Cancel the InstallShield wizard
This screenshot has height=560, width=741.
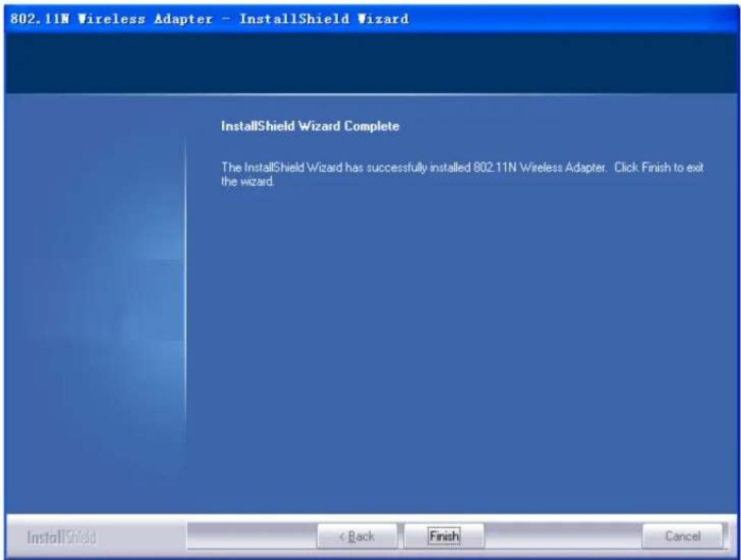point(682,536)
